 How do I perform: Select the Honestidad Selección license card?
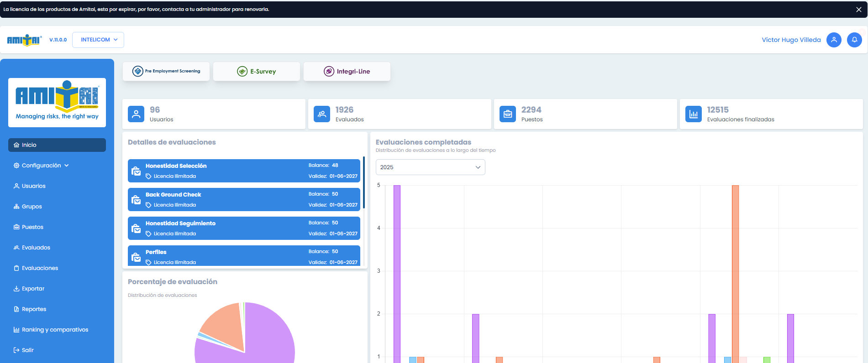pos(244,171)
